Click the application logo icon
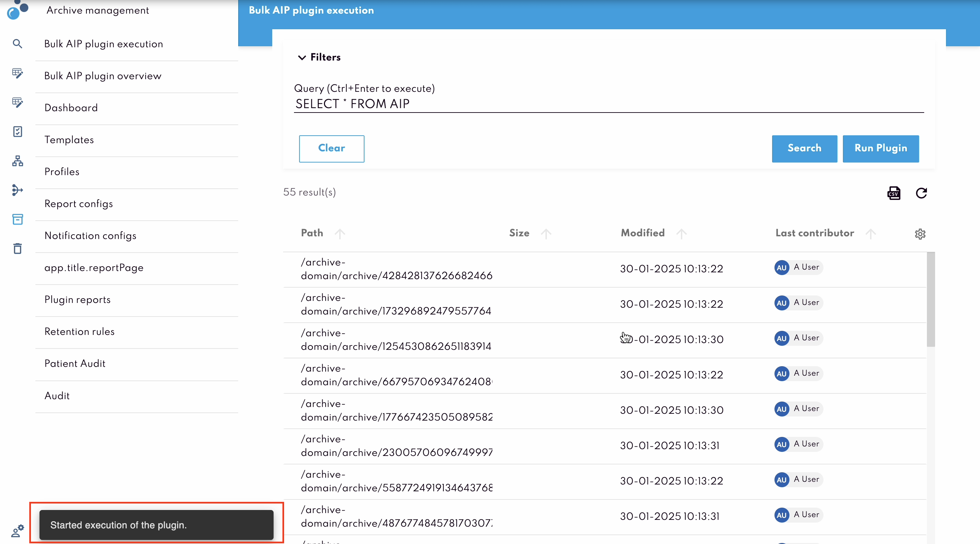 pyautogui.click(x=17, y=9)
